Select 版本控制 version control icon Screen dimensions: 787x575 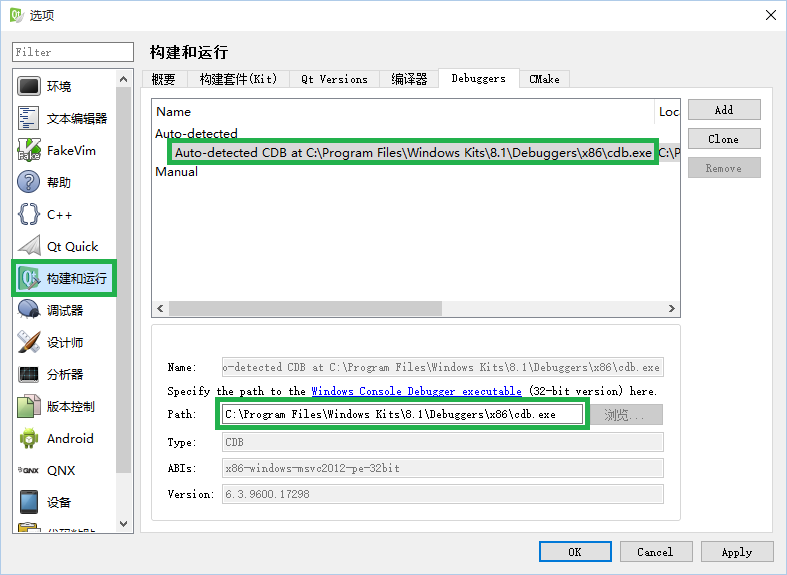[x=29, y=406]
